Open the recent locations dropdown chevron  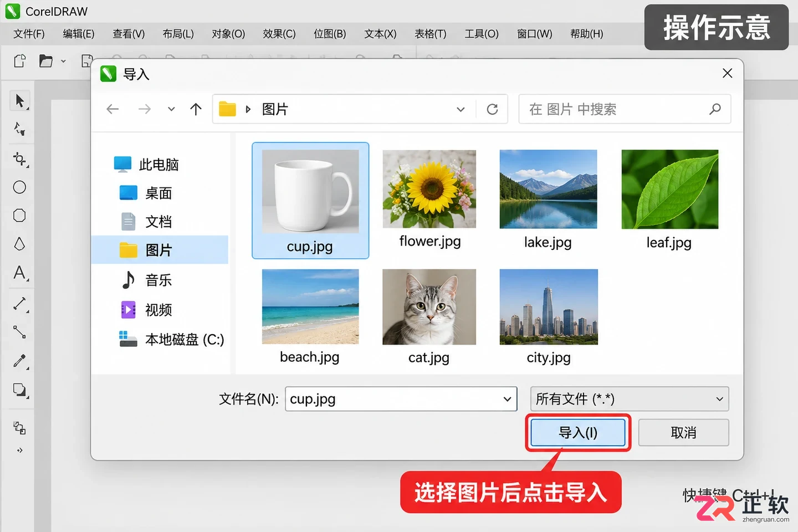pyautogui.click(x=171, y=109)
